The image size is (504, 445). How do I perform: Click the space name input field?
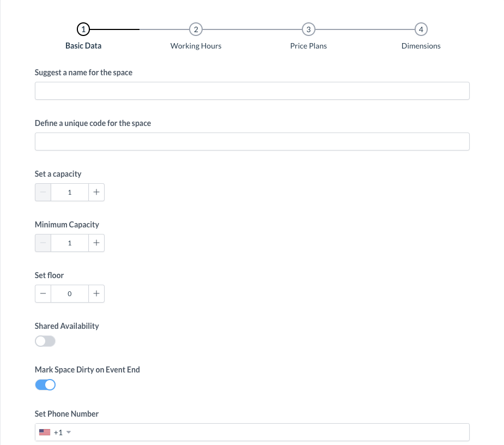[x=252, y=91]
